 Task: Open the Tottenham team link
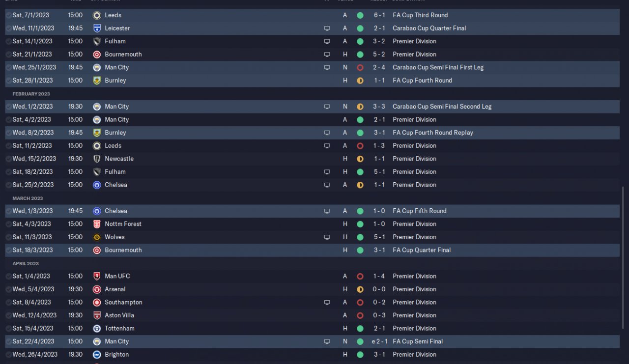pos(119,328)
